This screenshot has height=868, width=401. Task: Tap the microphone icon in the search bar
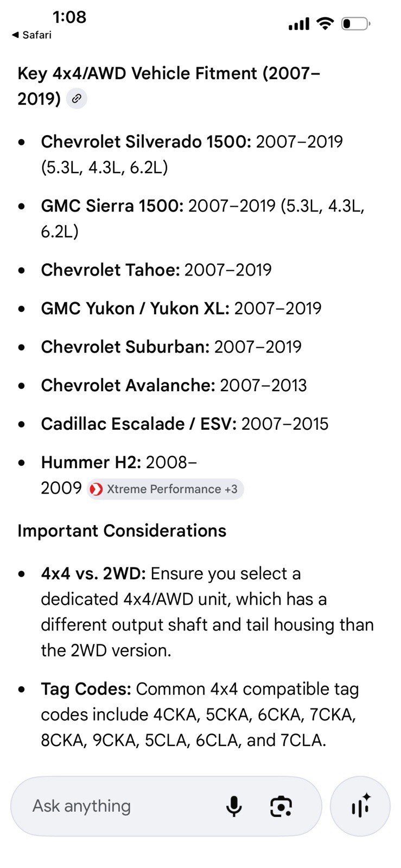(234, 806)
